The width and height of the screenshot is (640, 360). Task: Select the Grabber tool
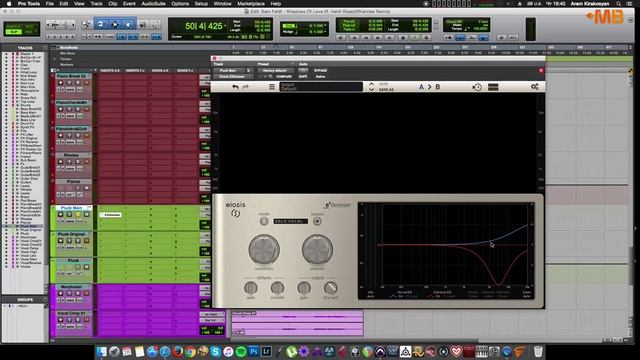pos(128,25)
